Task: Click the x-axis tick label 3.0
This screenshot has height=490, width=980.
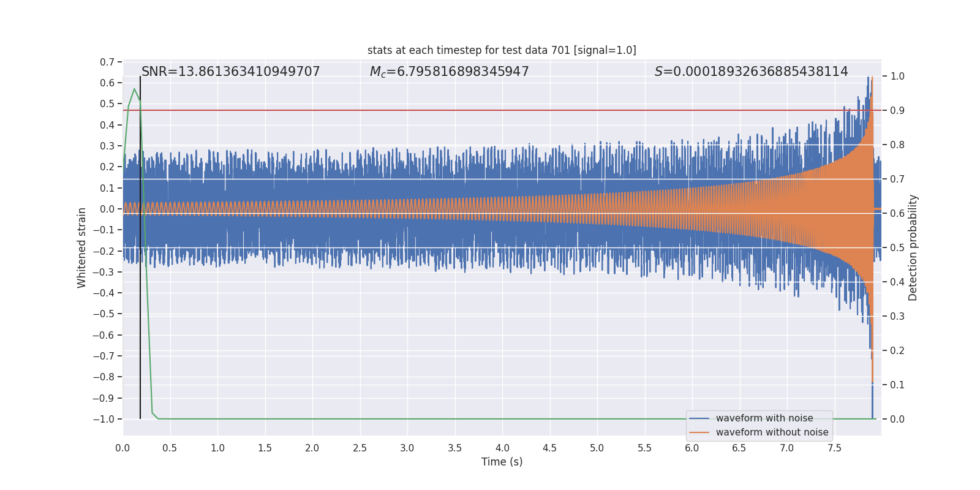Action: pyautogui.click(x=407, y=448)
